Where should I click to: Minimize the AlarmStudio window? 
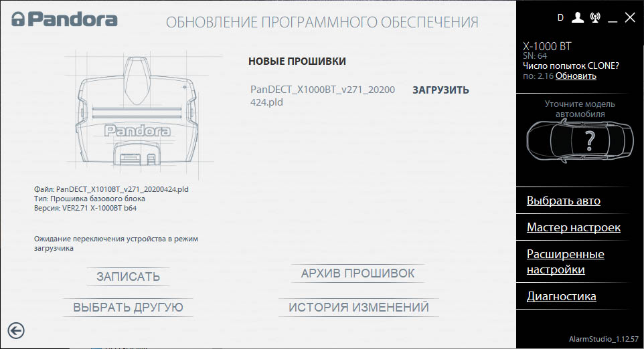pos(613,18)
